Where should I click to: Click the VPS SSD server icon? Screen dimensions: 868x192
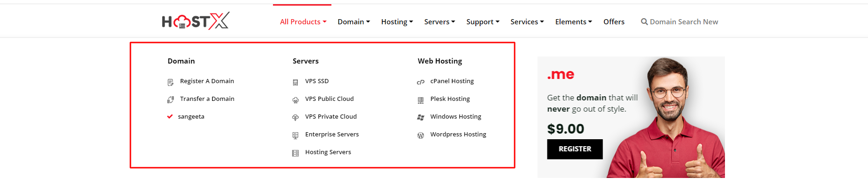click(295, 82)
